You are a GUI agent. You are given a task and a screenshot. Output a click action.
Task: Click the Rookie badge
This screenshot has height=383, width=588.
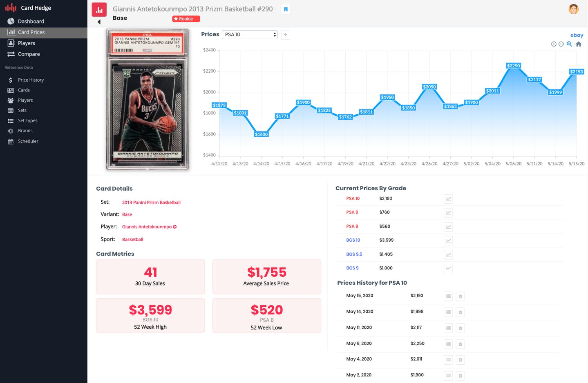(186, 19)
